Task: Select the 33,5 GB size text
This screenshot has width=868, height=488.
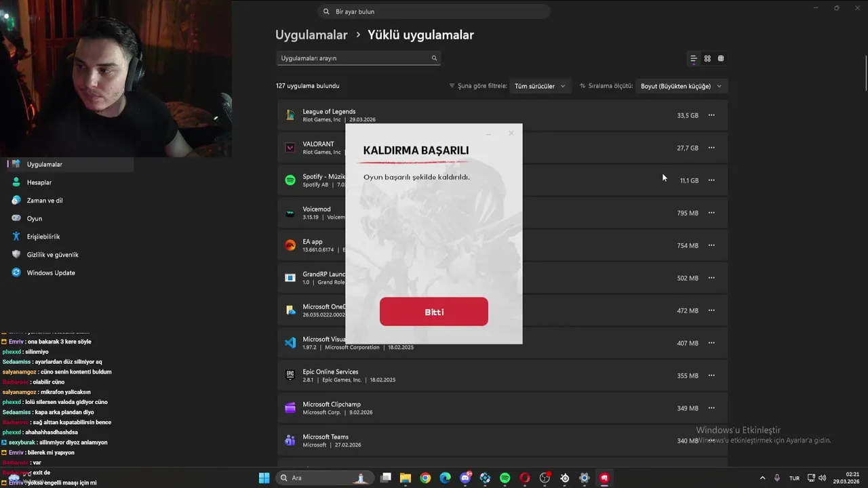Action: point(688,115)
